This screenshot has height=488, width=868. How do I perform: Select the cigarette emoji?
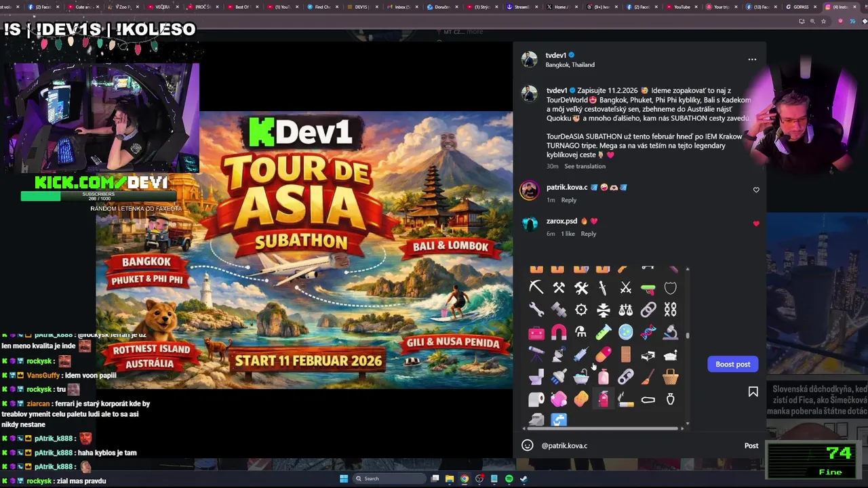click(626, 399)
